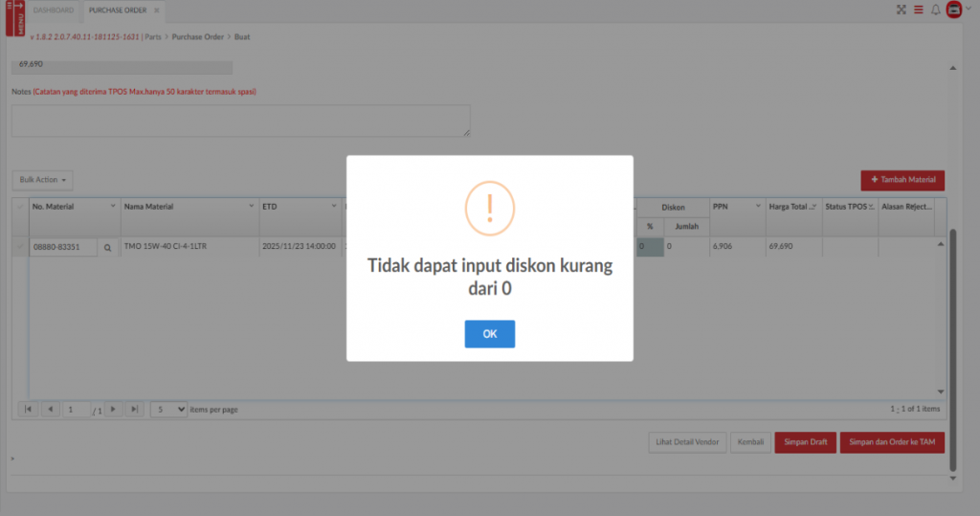
Task: Click the search icon beside material number
Action: [x=107, y=247]
